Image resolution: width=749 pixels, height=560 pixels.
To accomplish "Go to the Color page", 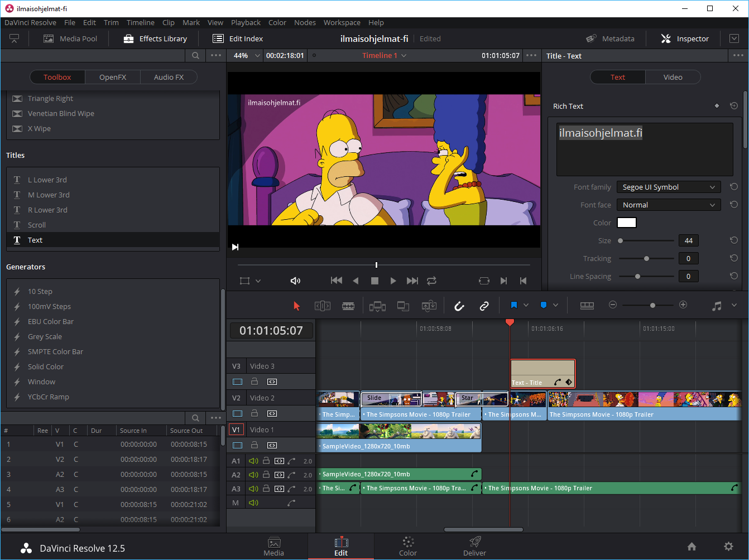I will [408, 546].
